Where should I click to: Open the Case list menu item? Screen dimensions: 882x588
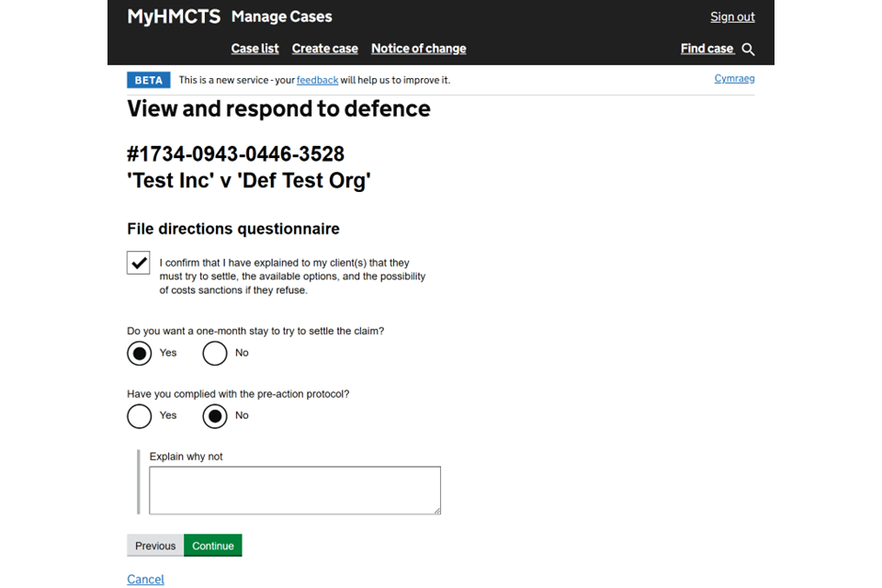pyautogui.click(x=254, y=49)
